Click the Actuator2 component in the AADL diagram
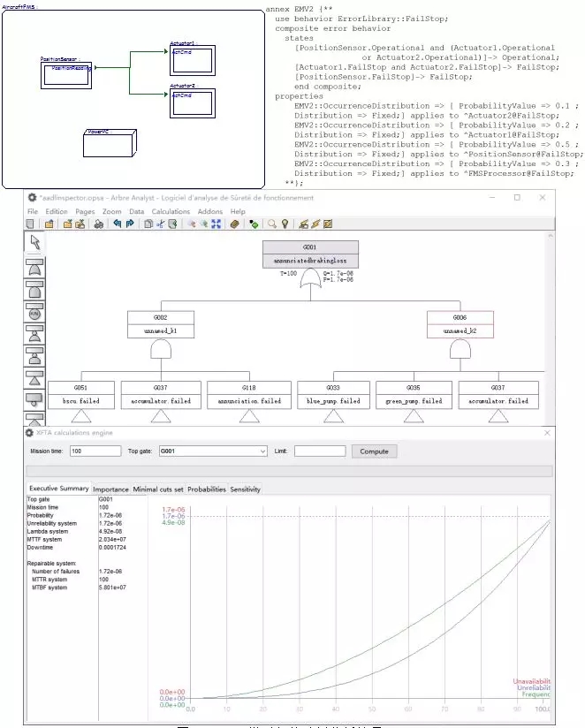Image resolution: width=585 pixels, height=728 pixels. [193, 103]
